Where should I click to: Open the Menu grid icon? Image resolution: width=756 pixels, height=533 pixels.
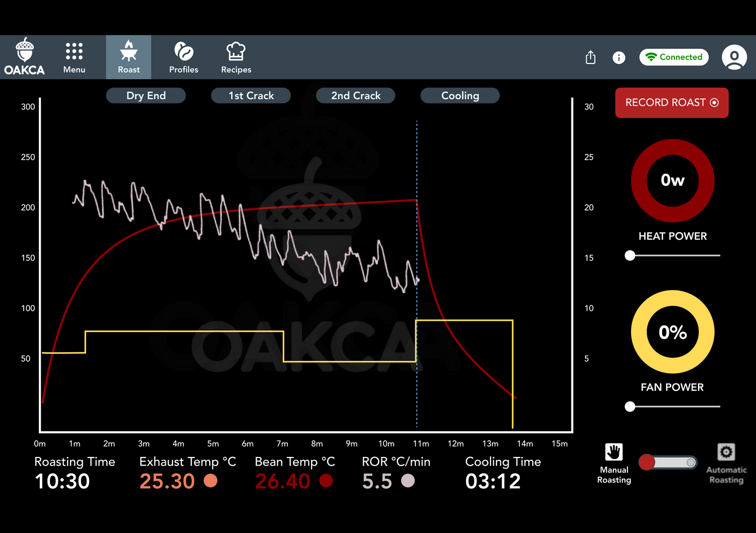coord(74,51)
